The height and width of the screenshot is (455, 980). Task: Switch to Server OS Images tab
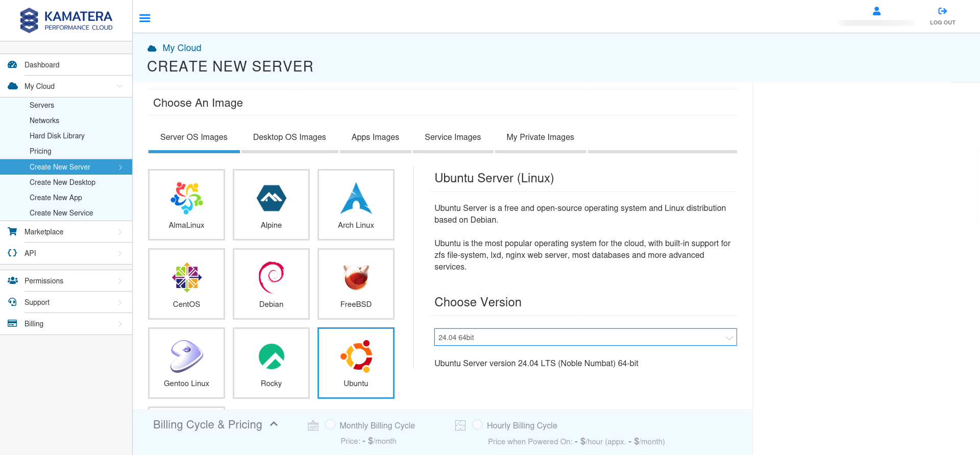(194, 137)
